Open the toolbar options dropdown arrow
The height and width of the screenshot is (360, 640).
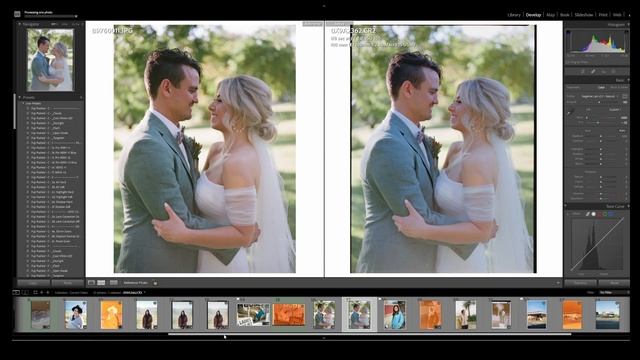click(558, 282)
